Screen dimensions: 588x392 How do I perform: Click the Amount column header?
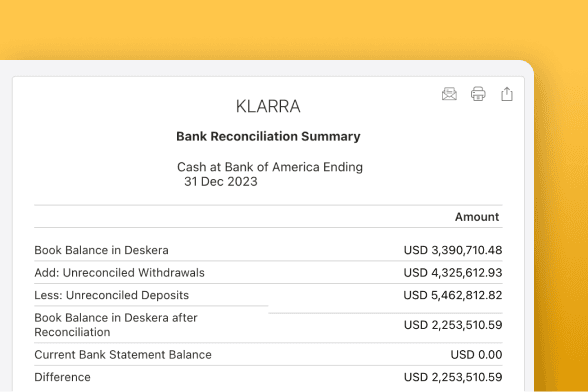(x=477, y=217)
